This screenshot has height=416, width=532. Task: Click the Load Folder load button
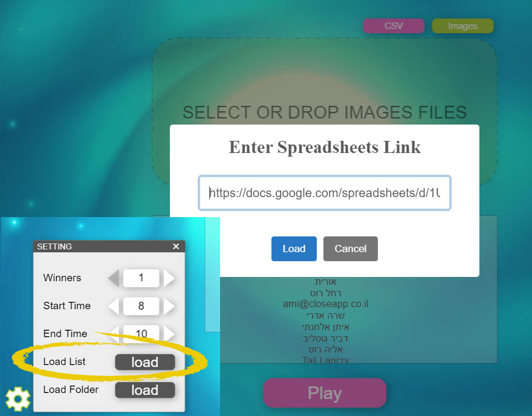point(144,390)
